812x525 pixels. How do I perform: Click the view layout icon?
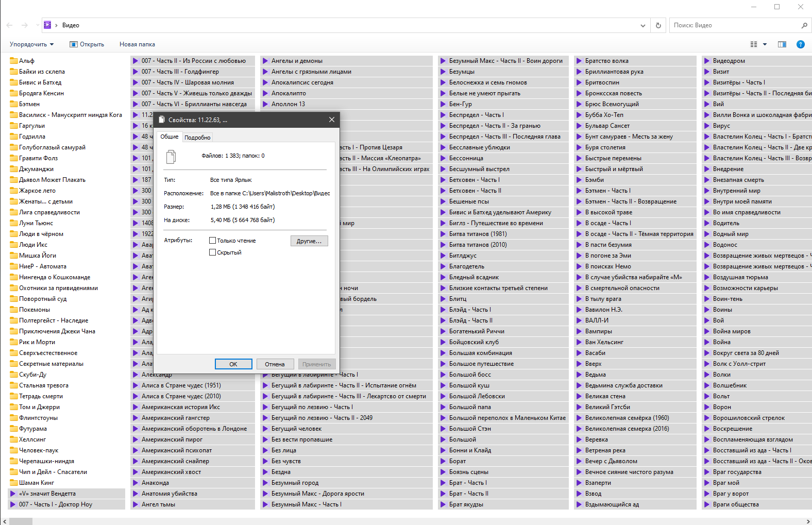pyautogui.click(x=754, y=44)
